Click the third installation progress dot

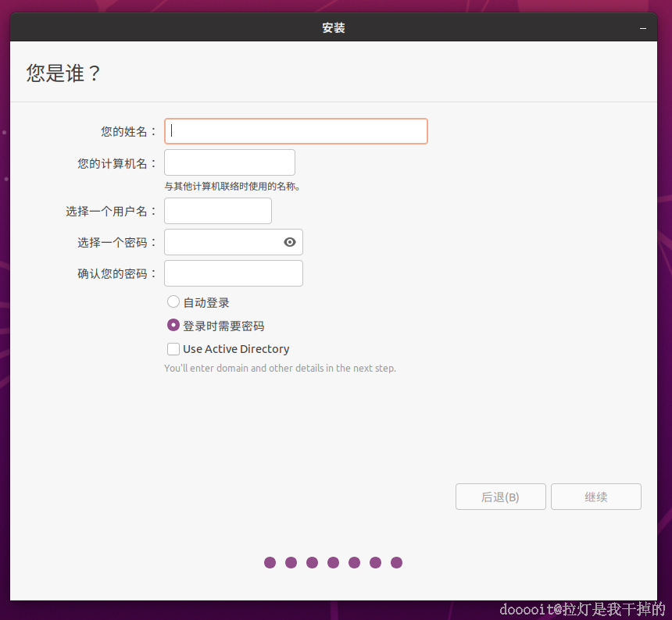pos(312,562)
